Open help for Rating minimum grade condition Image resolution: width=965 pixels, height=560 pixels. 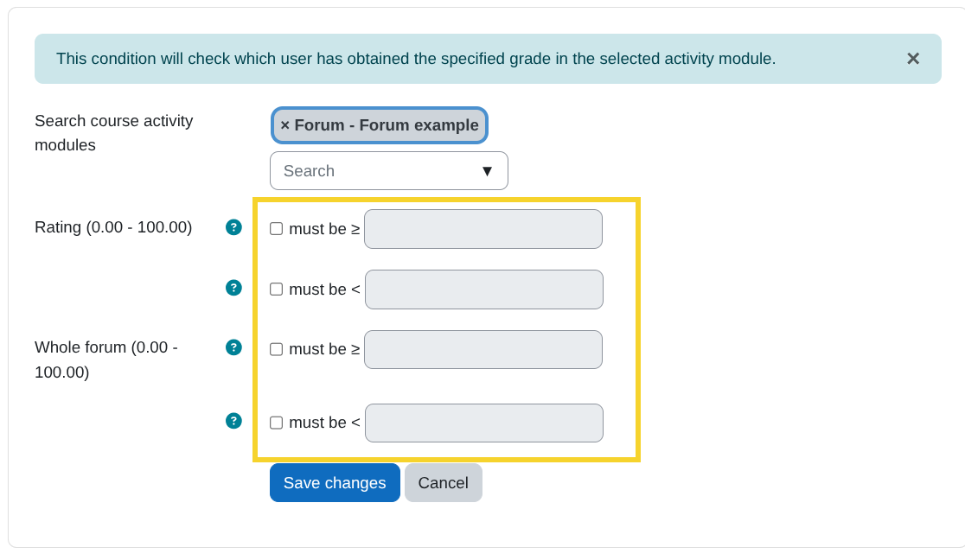[x=233, y=227]
